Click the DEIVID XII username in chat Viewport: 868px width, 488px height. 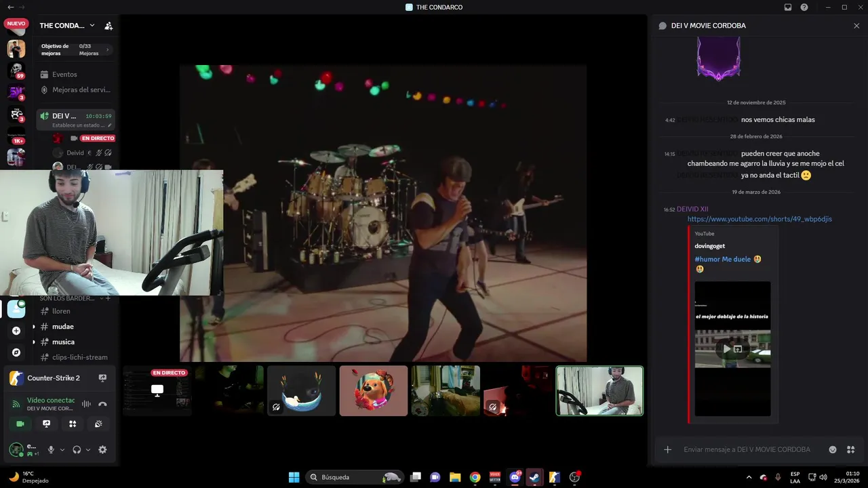point(692,209)
